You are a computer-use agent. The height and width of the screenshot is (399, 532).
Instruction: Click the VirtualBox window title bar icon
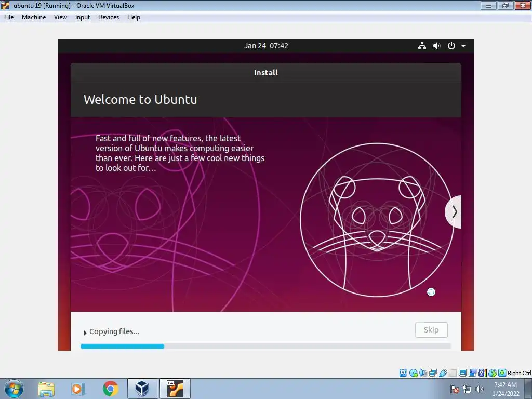click(5, 5)
